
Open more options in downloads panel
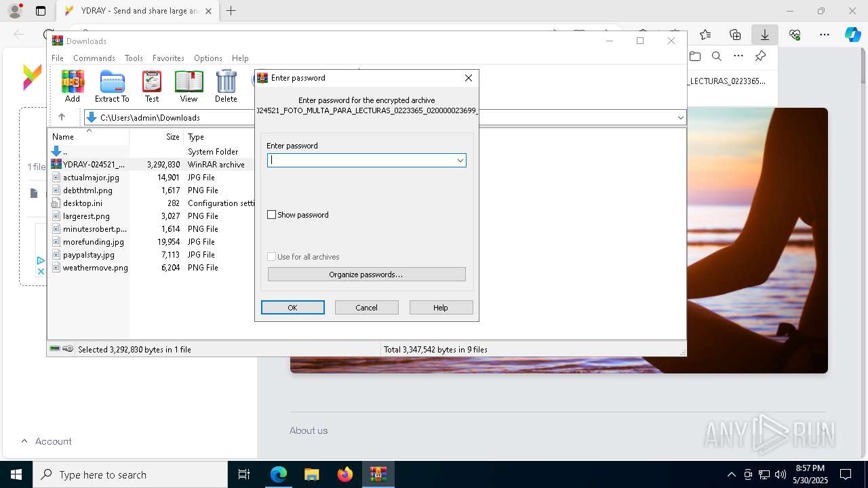(738, 56)
